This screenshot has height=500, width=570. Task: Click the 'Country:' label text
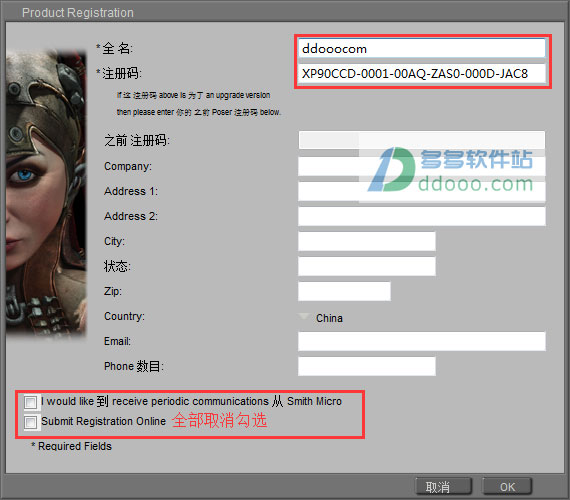pos(124,316)
